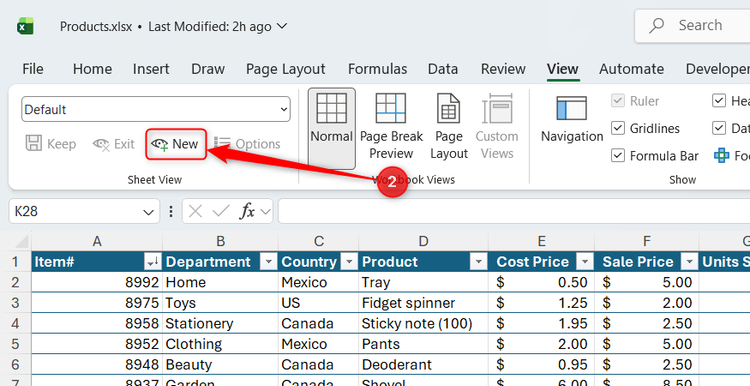This screenshot has height=386, width=750.
Task: Open the Department column filter dropdown
Action: pos(269,262)
